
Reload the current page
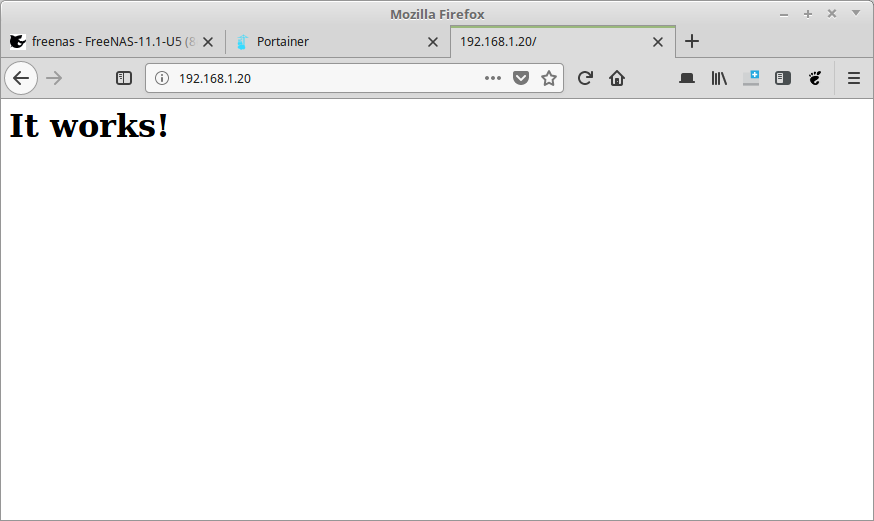pyautogui.click(x=585, y=78)
